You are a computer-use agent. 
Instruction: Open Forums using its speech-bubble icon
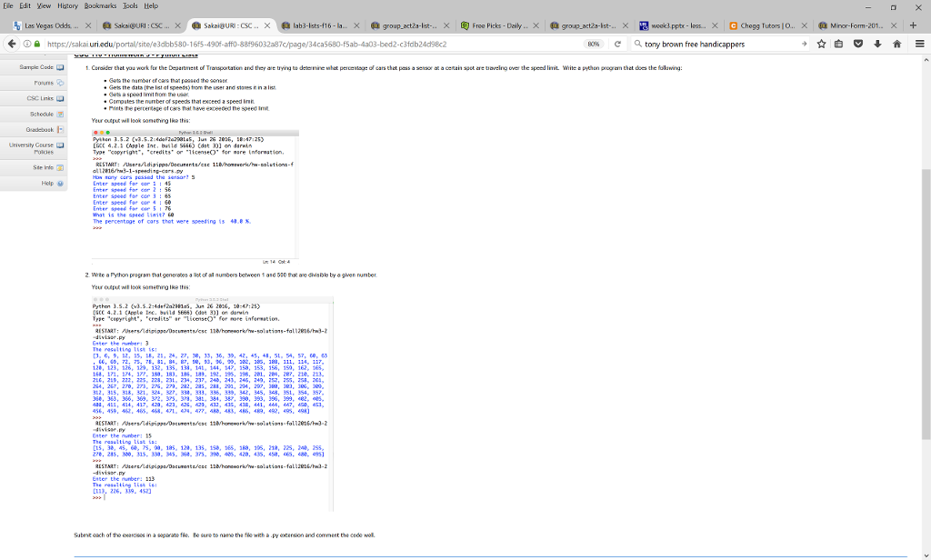(60, 82)
